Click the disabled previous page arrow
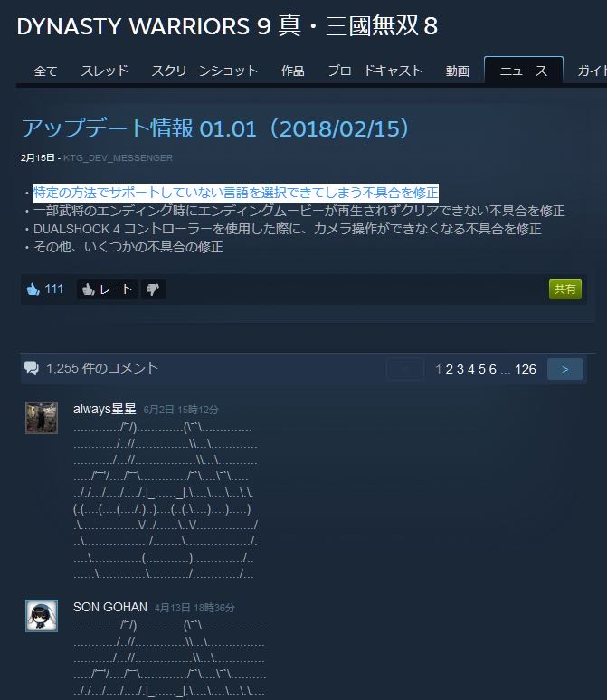 404,369
